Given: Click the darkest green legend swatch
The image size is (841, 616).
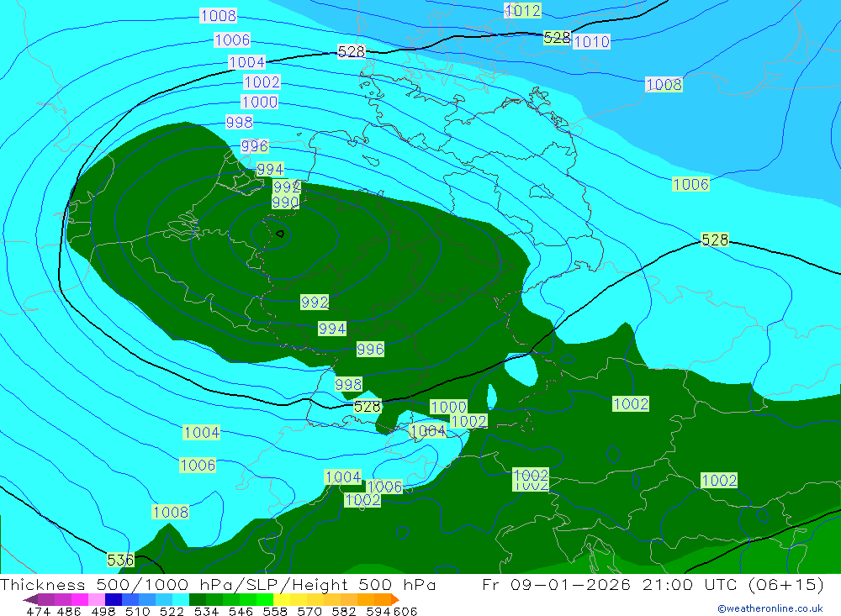Looking at the screenshot, I should 198,599.
